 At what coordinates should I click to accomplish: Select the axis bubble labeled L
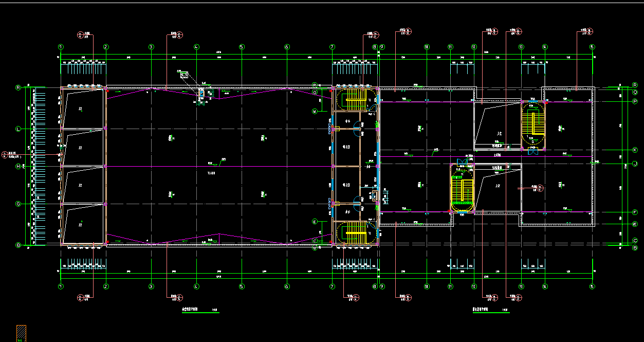[x=18, y=129]
